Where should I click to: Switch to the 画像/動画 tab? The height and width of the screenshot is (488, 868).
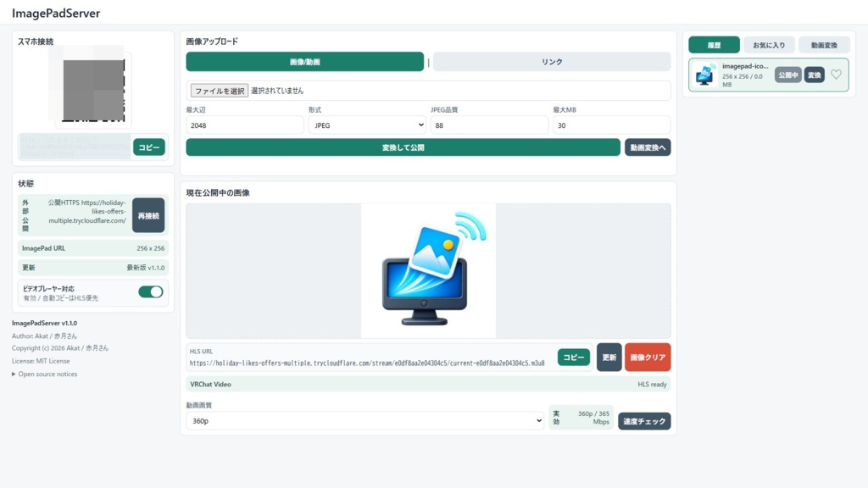click(x=305, y=61)
